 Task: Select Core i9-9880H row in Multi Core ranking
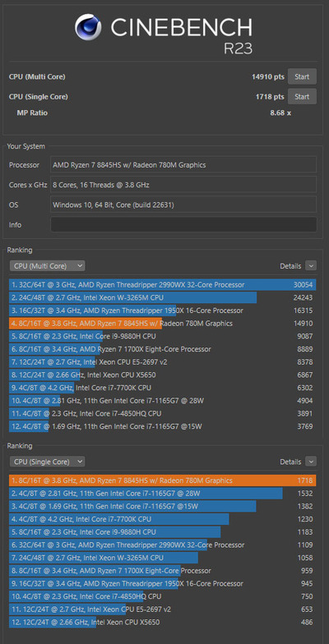pos(163,336)
